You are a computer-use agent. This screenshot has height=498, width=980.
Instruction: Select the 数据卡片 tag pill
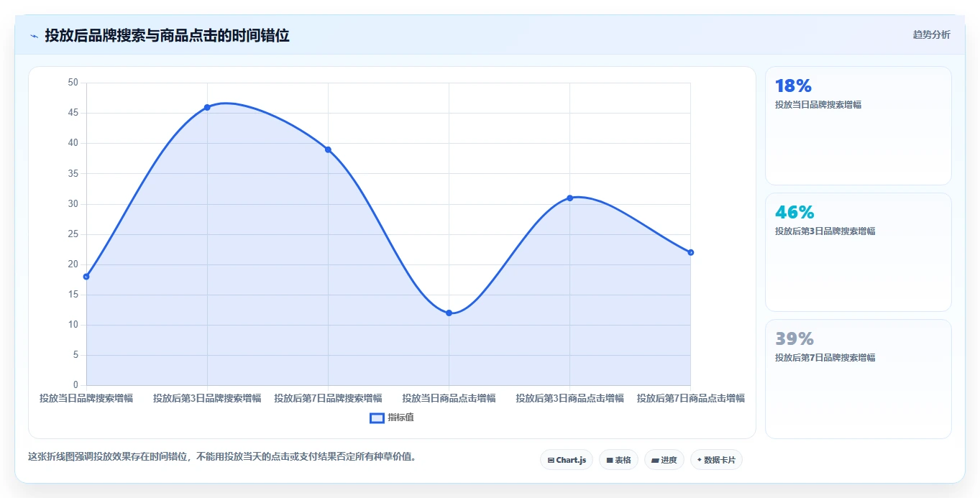point(716,460)
